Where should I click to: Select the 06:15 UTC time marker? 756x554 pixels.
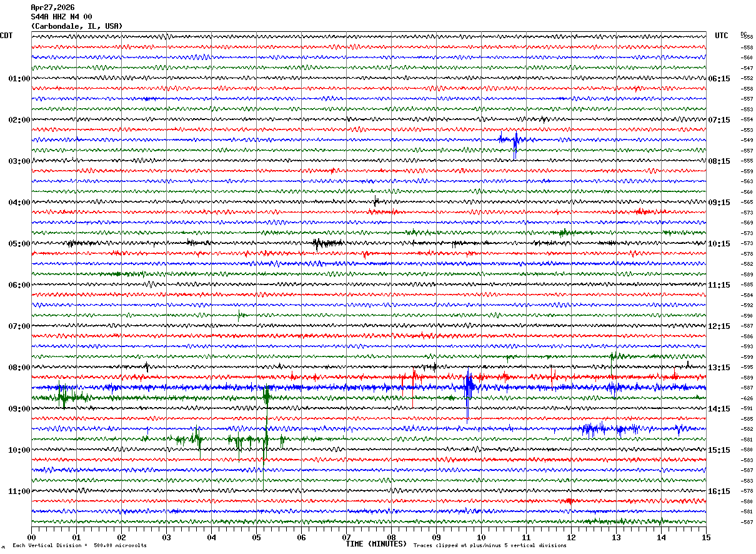pyautogui.click(x=719, y=79)
